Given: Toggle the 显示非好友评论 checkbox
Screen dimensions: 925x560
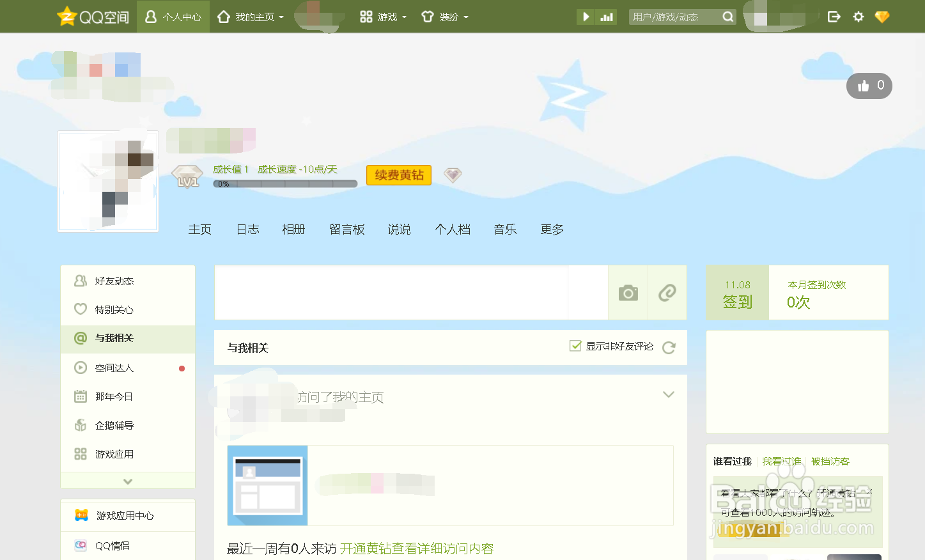Looking at the screenshot, I should coord(575,345).
